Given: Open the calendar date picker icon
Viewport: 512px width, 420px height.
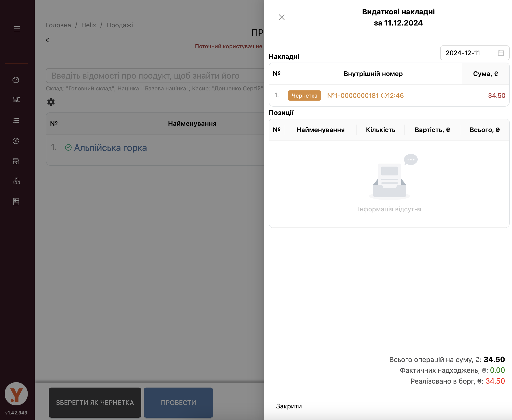Looking at the screenshot, I should [501, 53].
